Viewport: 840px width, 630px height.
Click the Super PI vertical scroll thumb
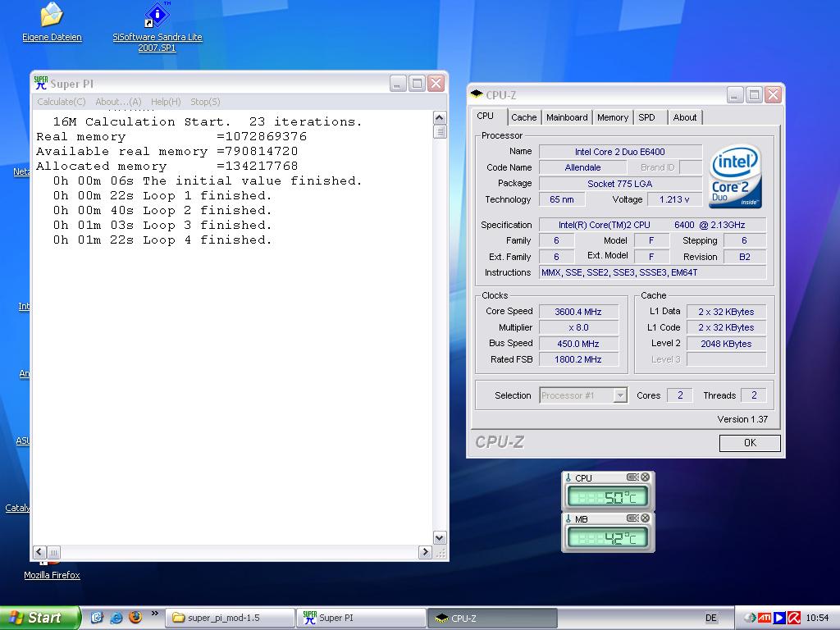click(440, 132)
